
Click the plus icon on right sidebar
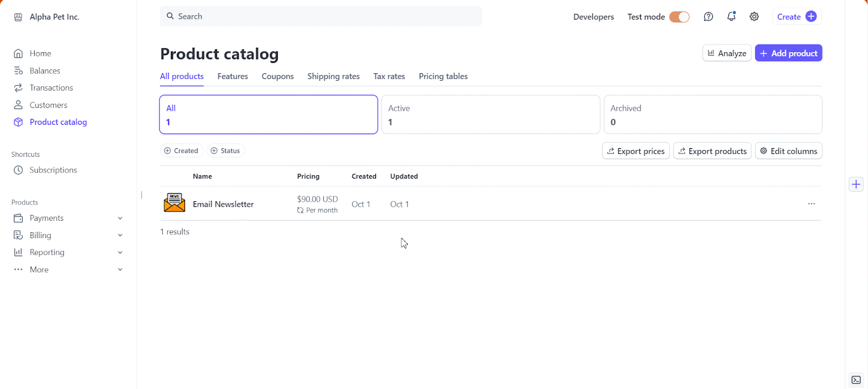click(x=856, y=184)
